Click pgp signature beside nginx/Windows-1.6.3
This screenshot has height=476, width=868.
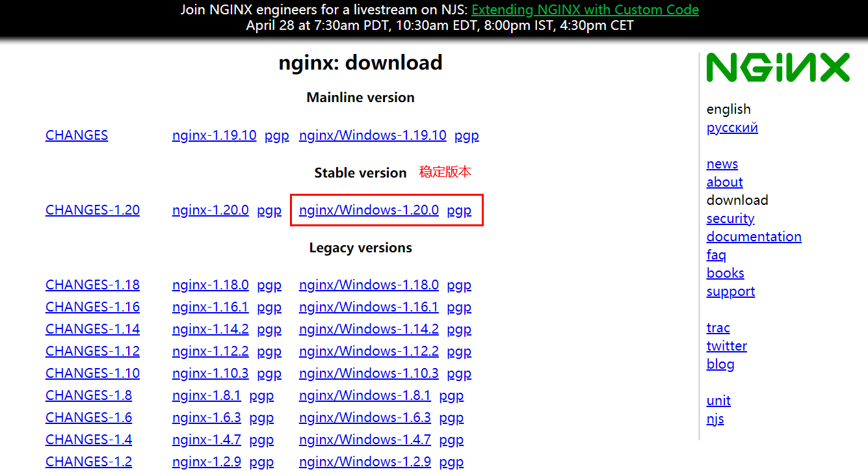[451, 417]
